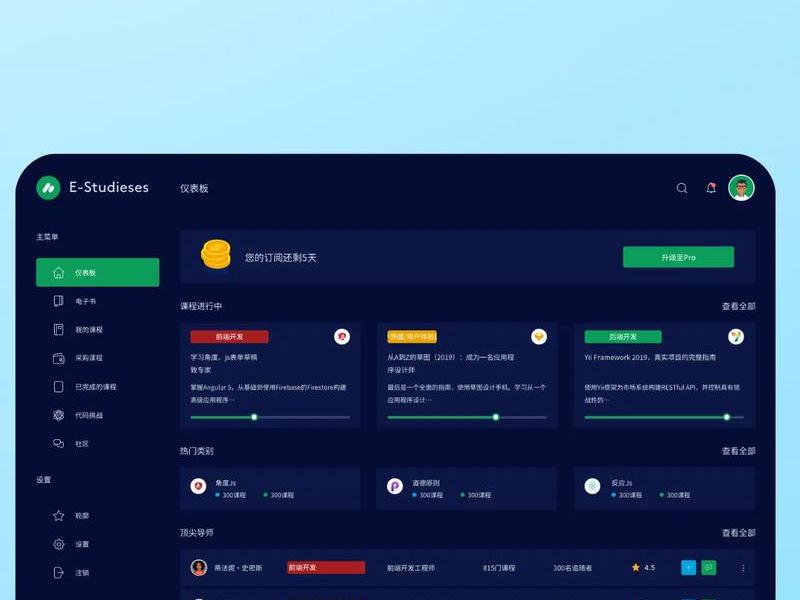Open 社区 via the chat bubbles icon

[x=59, y=443]
